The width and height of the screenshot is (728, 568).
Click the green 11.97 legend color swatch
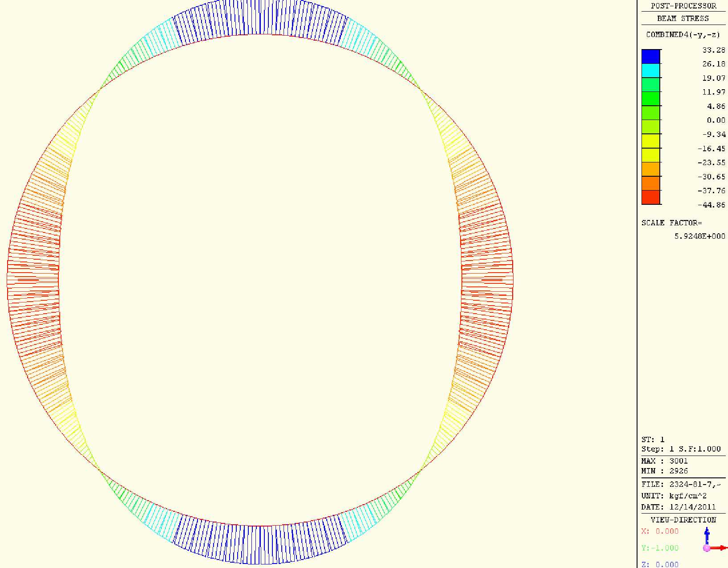coord(650,99)
